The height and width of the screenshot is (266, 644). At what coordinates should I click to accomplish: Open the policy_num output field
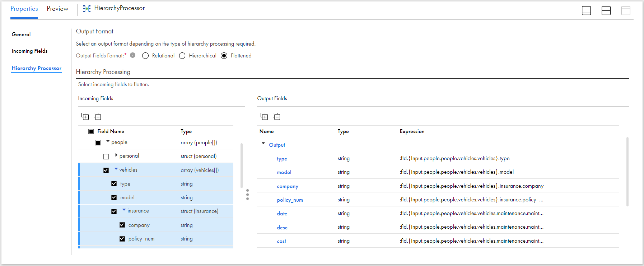point(290,200)
